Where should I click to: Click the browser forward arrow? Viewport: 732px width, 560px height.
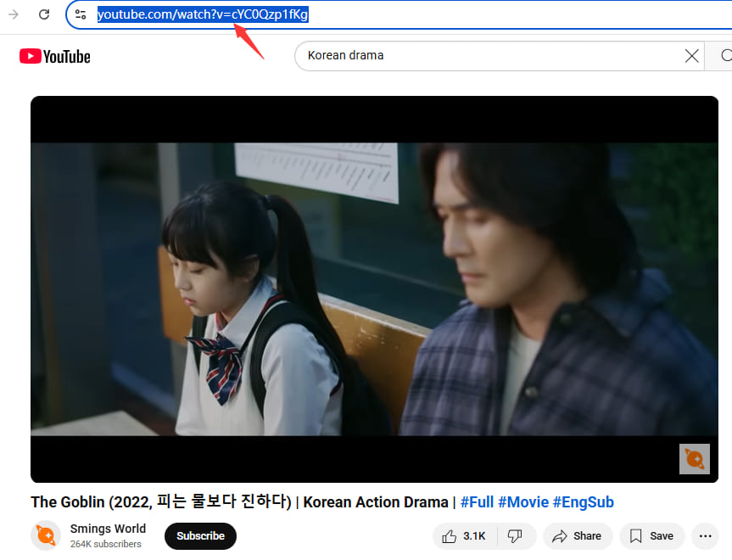[x=14, y=14]
